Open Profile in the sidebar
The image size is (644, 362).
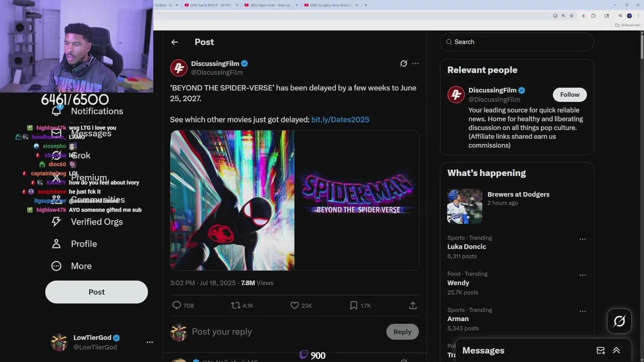[x=74, y=244]
